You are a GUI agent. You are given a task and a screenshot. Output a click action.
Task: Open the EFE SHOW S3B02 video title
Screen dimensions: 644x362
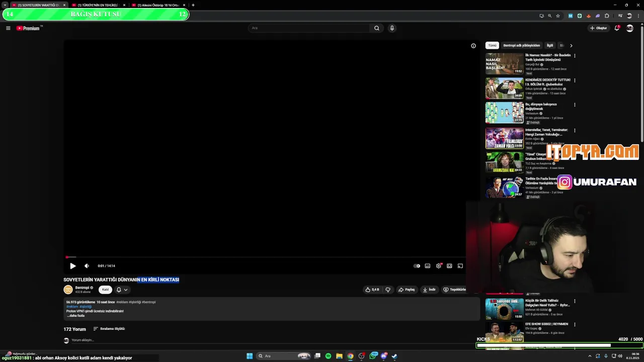point(546,324)
